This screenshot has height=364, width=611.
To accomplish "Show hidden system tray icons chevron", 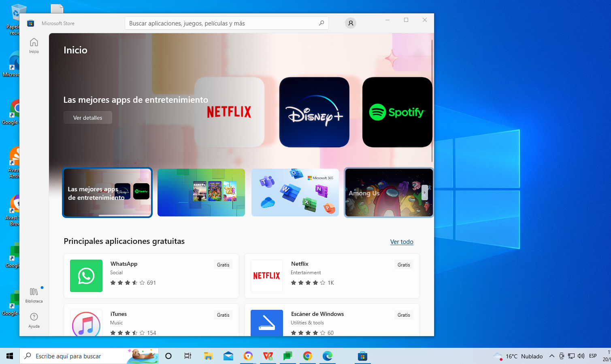I will pyautogui.click(x=551, y=356).
